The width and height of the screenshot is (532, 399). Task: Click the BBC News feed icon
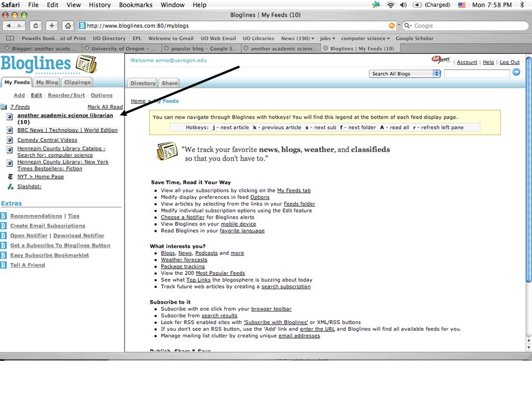click(10, 130)
